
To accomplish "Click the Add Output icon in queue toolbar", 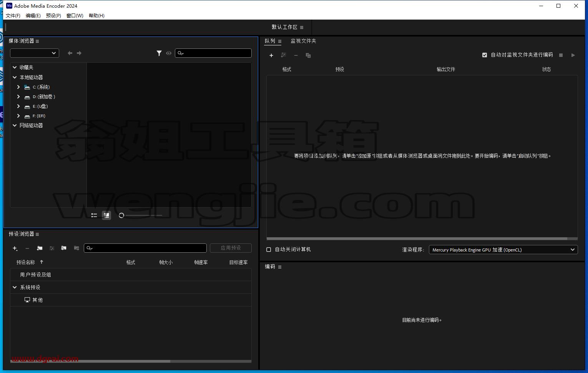I will pyautogui.click(x=284, y=55).
